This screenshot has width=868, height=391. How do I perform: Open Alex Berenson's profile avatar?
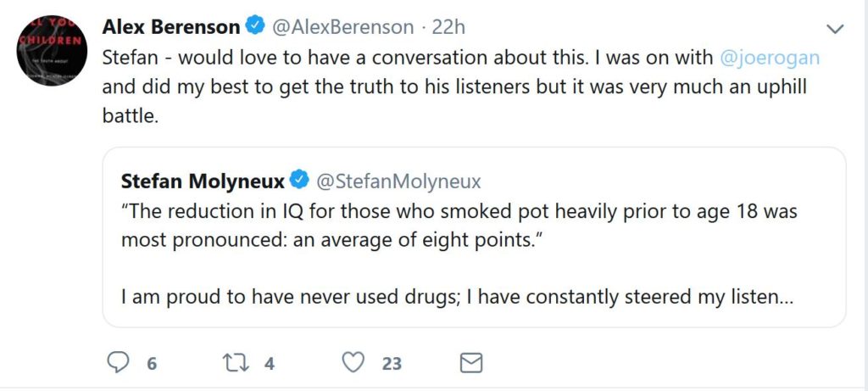coord(52,50)
